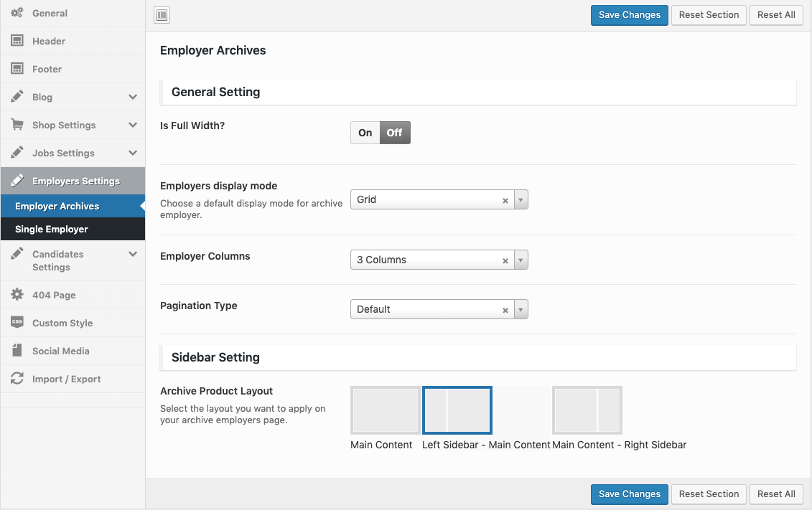Turn Is Full Width to On
The width and height of the screenshot is (812, 510).
point(365,133)
